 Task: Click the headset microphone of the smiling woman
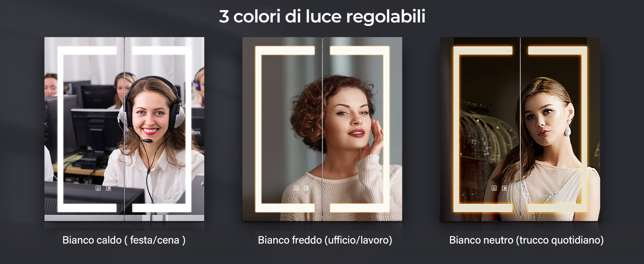(x=147, y=140)
